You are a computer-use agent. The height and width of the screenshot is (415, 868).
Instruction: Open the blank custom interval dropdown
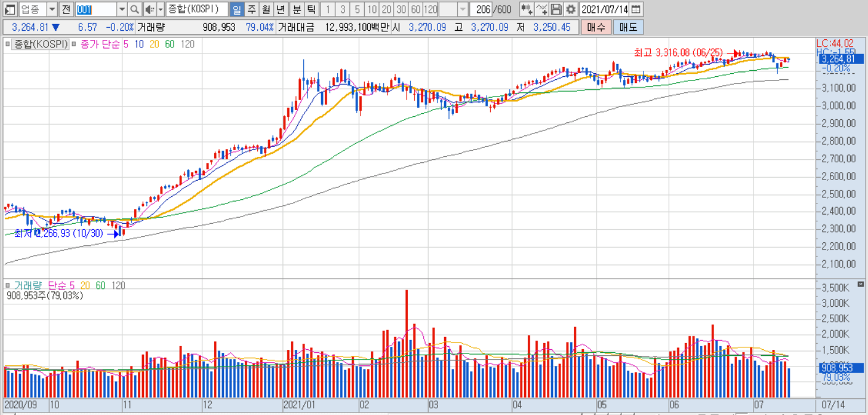pos(463,9)
